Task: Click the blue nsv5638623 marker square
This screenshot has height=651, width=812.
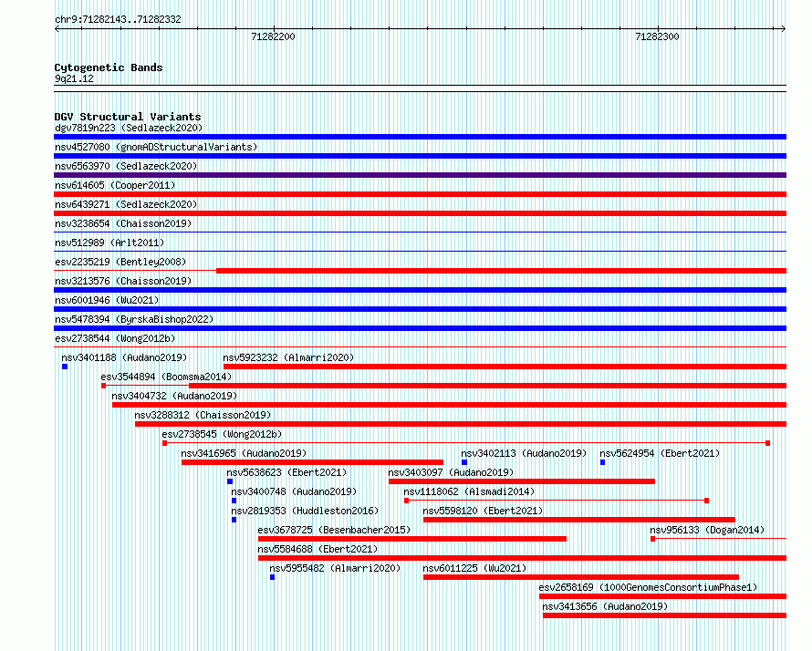Action: (230, 481)
